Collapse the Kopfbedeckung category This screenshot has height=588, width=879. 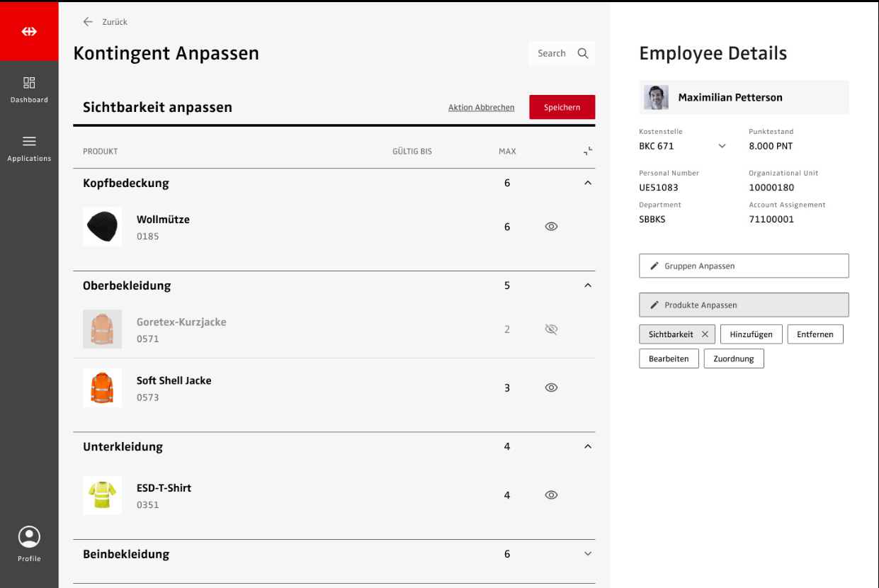coord(587,183)
